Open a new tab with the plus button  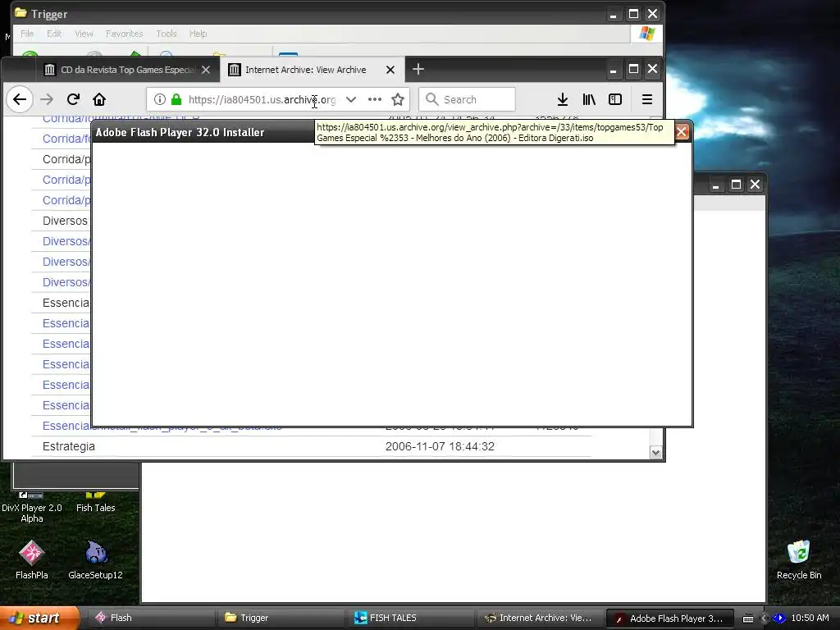418,69
